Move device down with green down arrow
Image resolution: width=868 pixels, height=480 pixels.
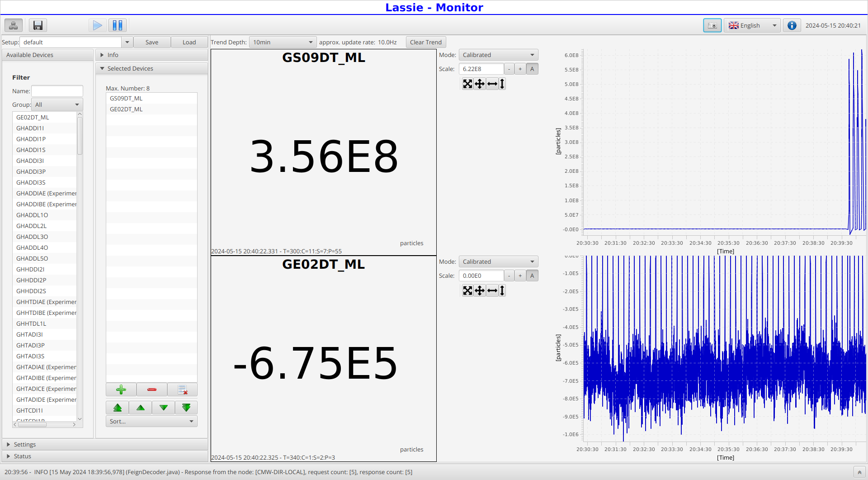(164, 408)
